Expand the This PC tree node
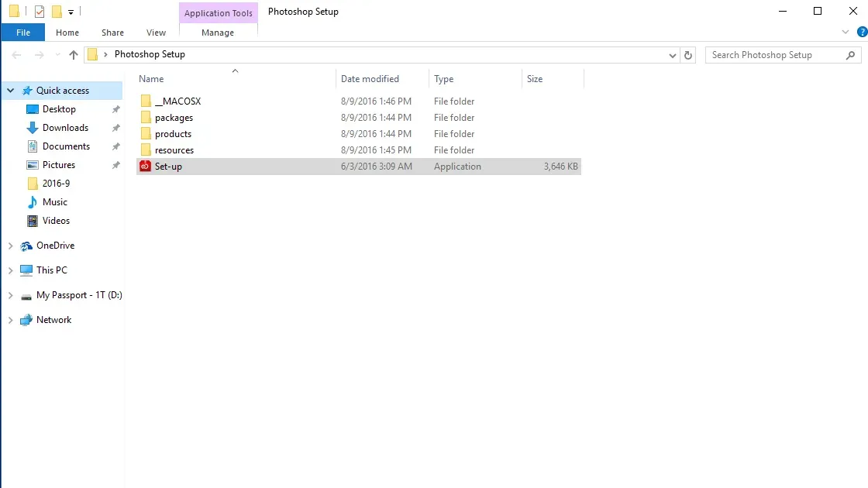The height and width of the screenshot is (488, 868). click(11, 270)
